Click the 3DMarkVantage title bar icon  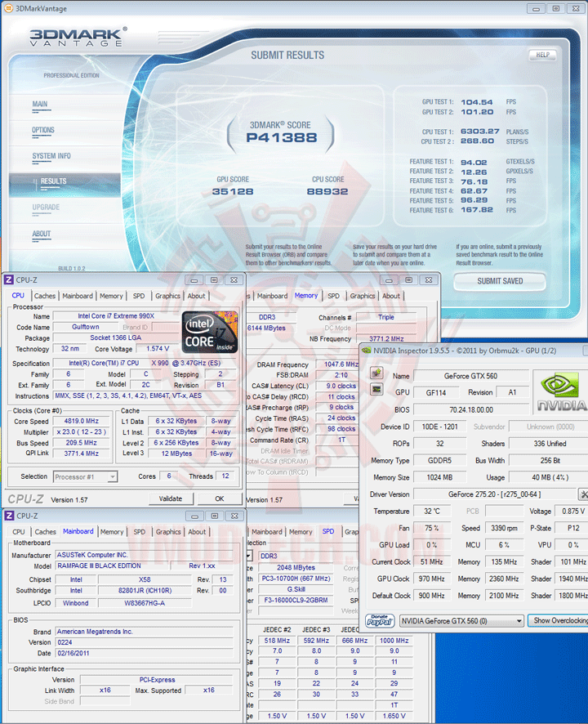point(8,8)
